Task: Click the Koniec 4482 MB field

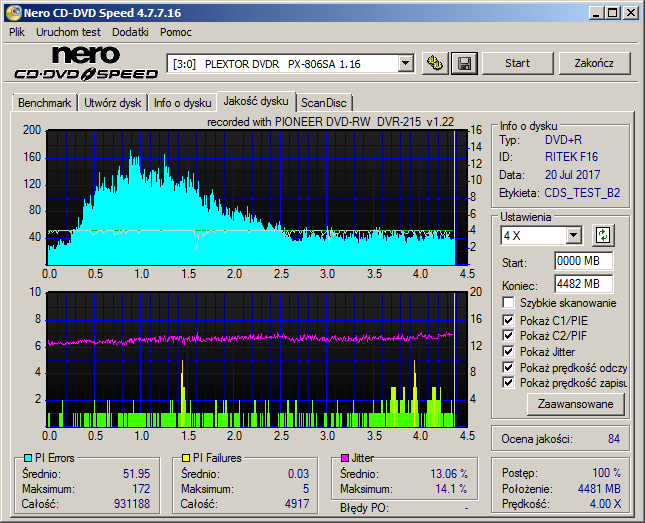Action: point(583,284)
